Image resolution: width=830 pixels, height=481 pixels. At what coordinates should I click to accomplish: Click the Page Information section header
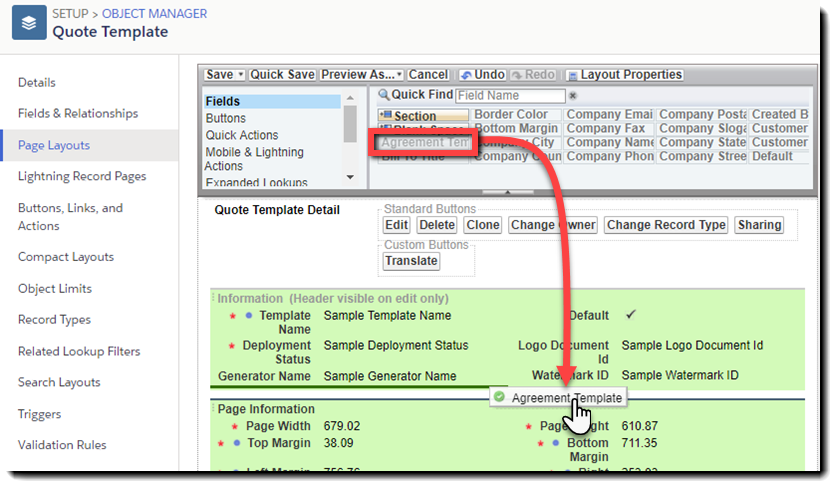[x=266, y=409]
